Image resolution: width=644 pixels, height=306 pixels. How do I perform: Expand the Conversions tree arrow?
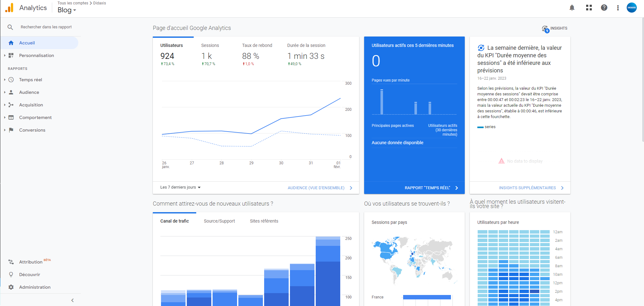click(5, 130)
